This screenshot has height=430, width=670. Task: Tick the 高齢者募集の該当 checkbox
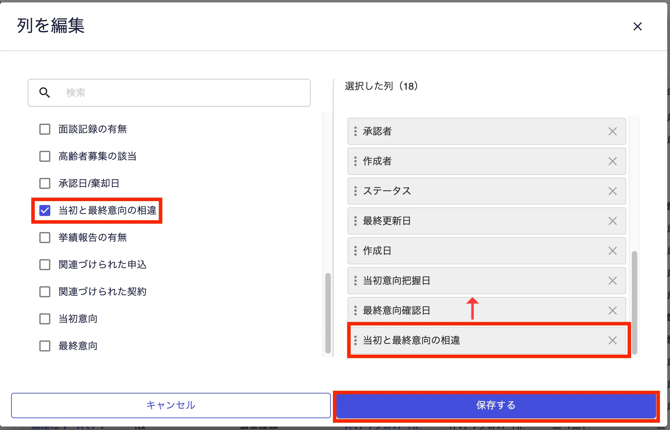[x=45, y=156]
